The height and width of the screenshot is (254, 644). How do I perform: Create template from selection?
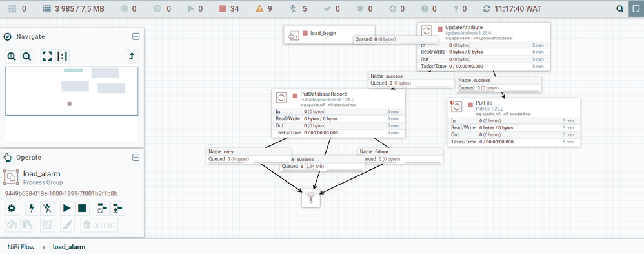[x=102, y=209]
